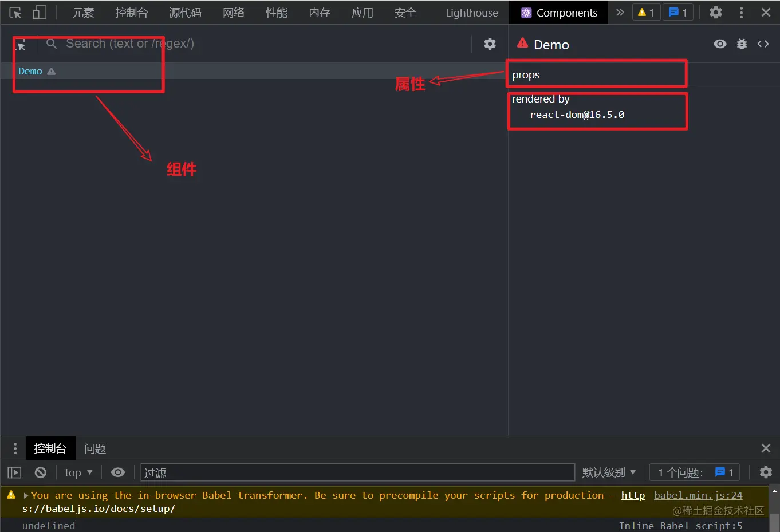
Task: Show more tabs with double chevron
Action: (620, 12)
